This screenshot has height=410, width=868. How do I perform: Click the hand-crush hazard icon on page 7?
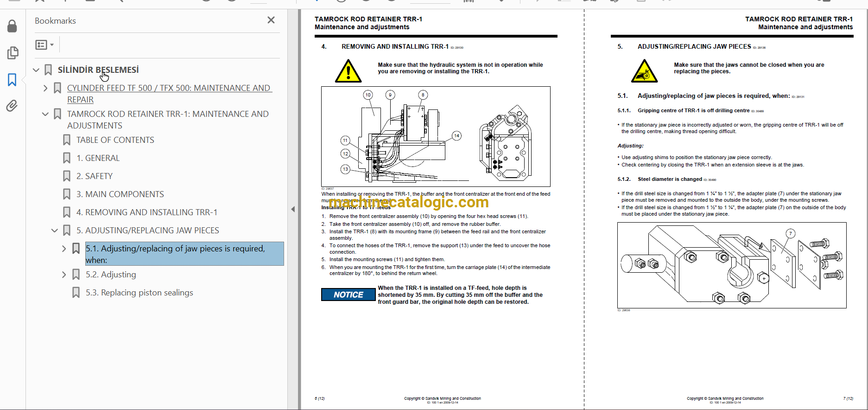tap(644, 71)
